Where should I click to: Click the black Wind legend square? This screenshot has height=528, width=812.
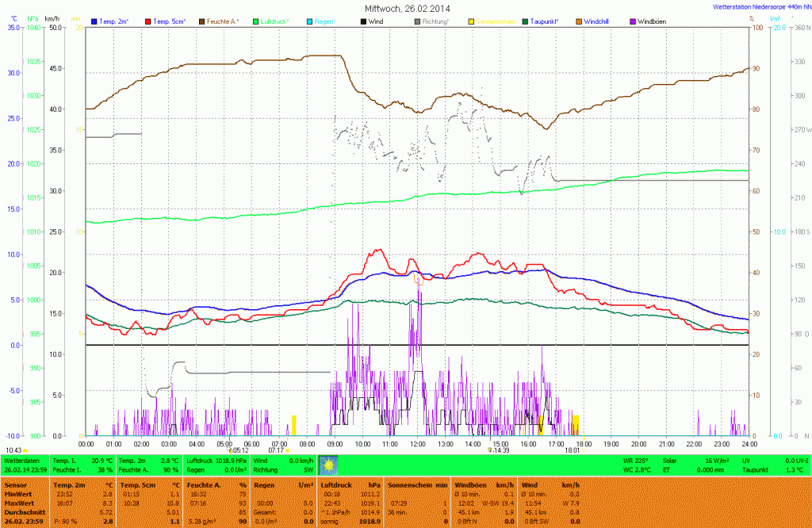(364, 20)
